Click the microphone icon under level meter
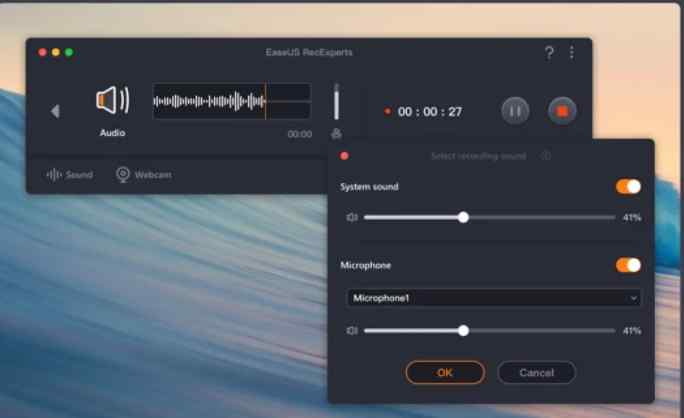Image resolution: width=684 pixels, height=418 pixels. point(336,134)
